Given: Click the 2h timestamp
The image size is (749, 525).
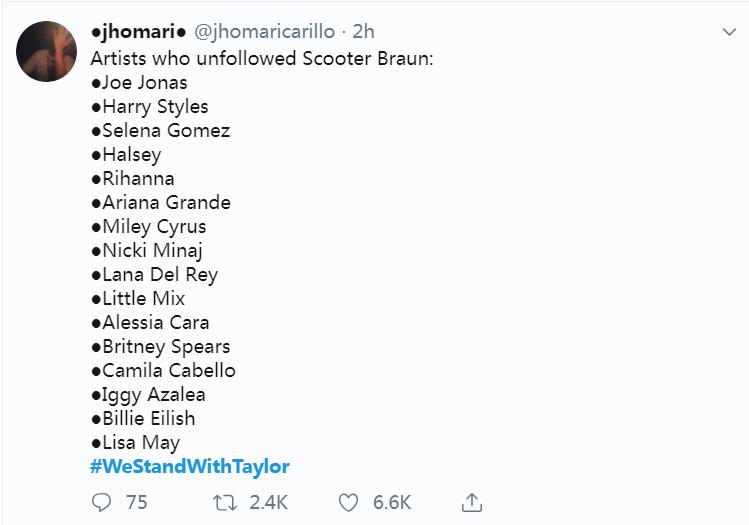Looking at the screenshot, I should pyautogui.click(x=363, y=32).
